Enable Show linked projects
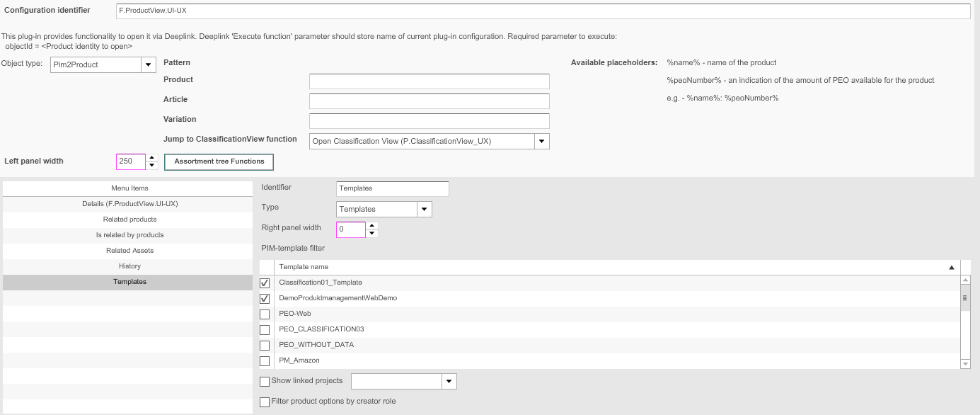Image resolution: width=980 pixels, height=415 pixels. pos(265,381)
